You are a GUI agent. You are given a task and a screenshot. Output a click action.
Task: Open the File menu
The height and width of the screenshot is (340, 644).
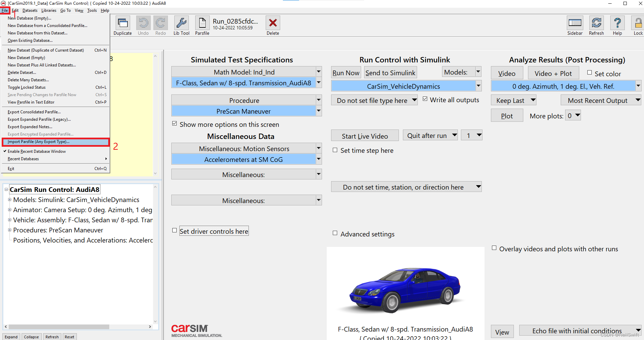click(x=5, y=10)
